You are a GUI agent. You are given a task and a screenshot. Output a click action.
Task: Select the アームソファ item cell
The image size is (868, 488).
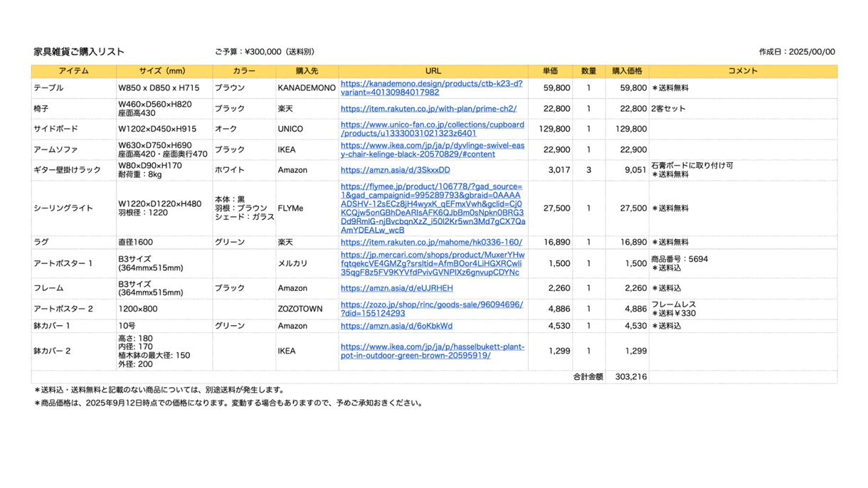pyautogui.click(x=73, y=149)
